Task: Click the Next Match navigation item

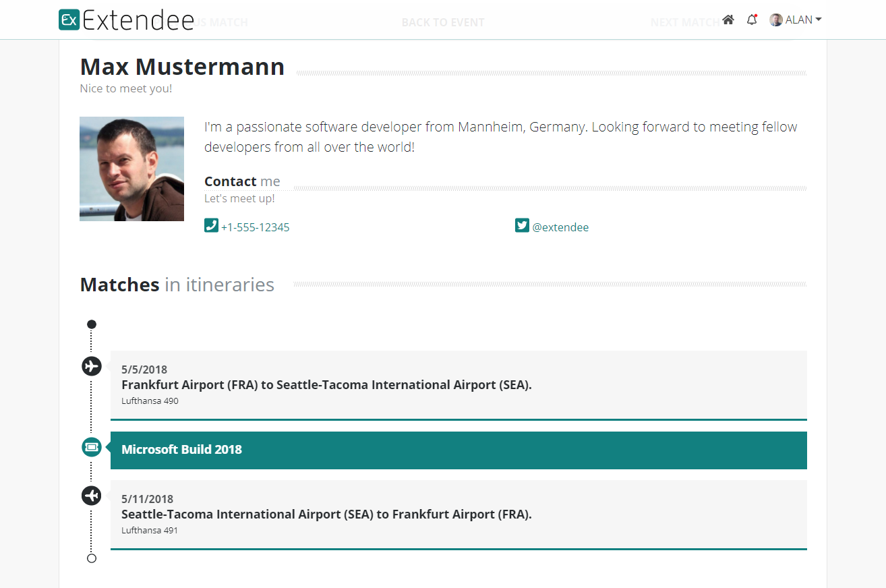Action: pos(684,22)
